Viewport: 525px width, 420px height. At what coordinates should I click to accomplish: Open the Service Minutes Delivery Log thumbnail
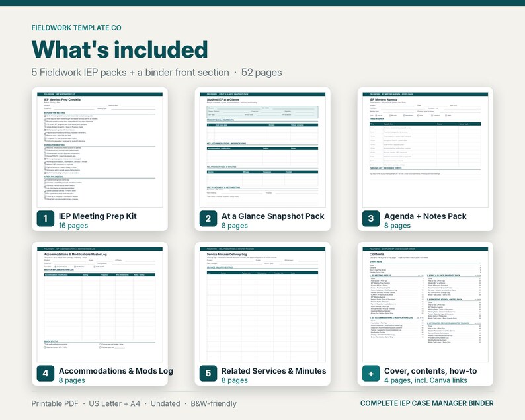click(x=262, y=305)
